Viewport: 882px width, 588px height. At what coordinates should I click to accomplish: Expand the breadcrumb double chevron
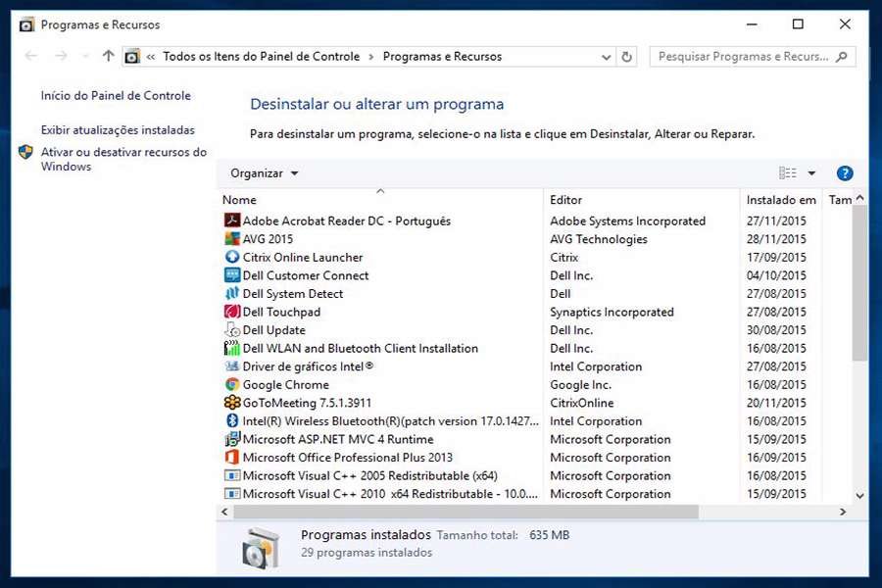[x=151, y=57]
